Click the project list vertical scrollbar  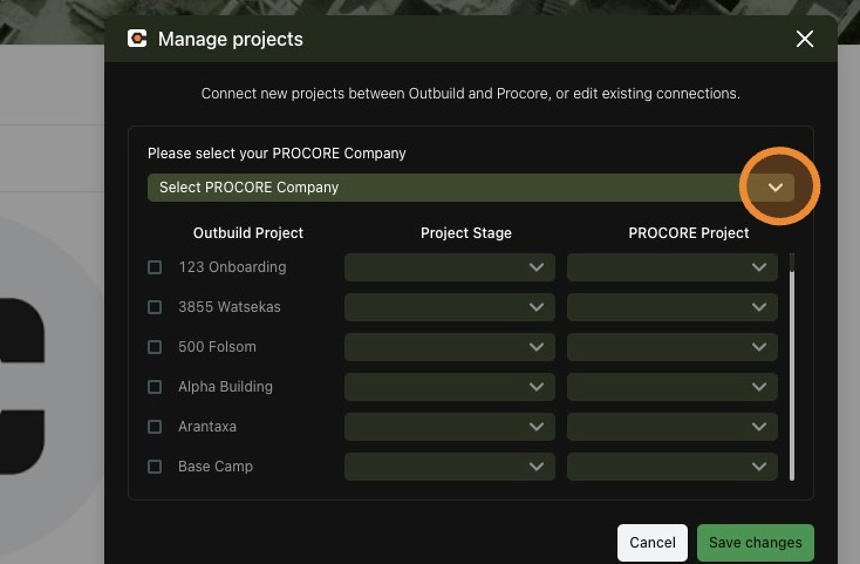click(791, 367)
